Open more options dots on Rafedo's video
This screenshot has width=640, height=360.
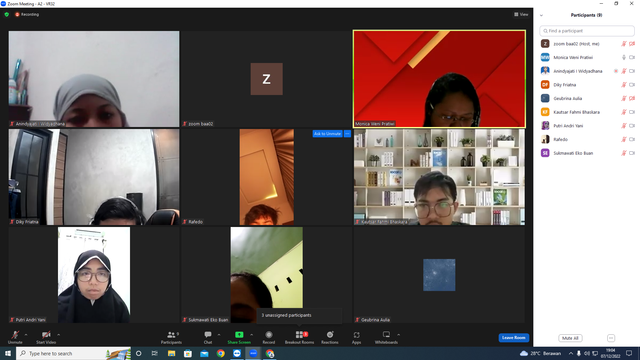[x=347, y=133]
